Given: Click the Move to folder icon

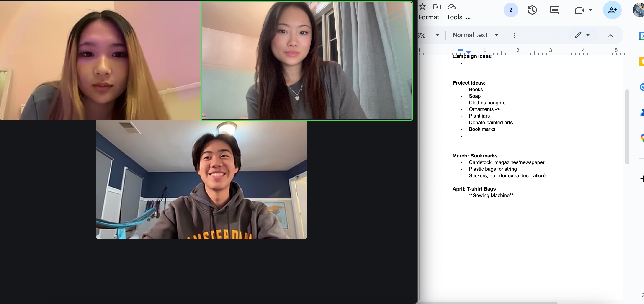Looking at the screenshot, I should (437, 7).
